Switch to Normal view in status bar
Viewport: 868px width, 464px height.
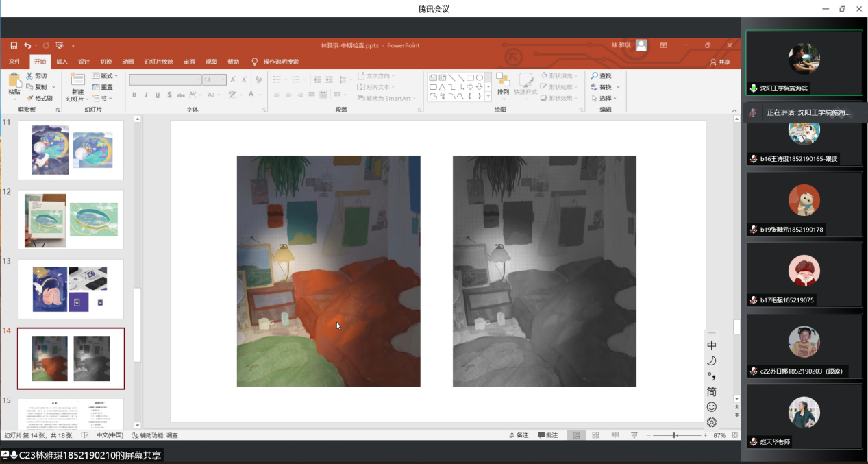(x=577, y=435)
